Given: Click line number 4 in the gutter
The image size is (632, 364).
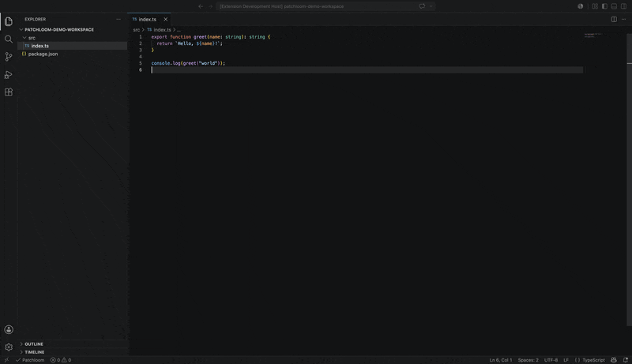Looking at the screenshot, I should [141, 57].
